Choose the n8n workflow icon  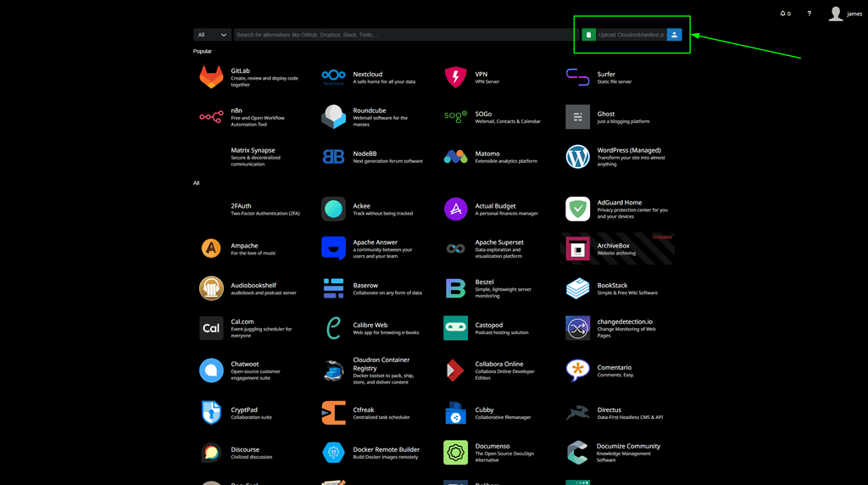pos(211,117)
